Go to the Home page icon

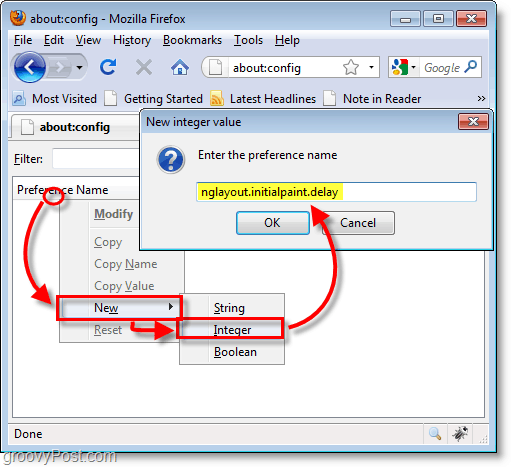pos(180,67)
